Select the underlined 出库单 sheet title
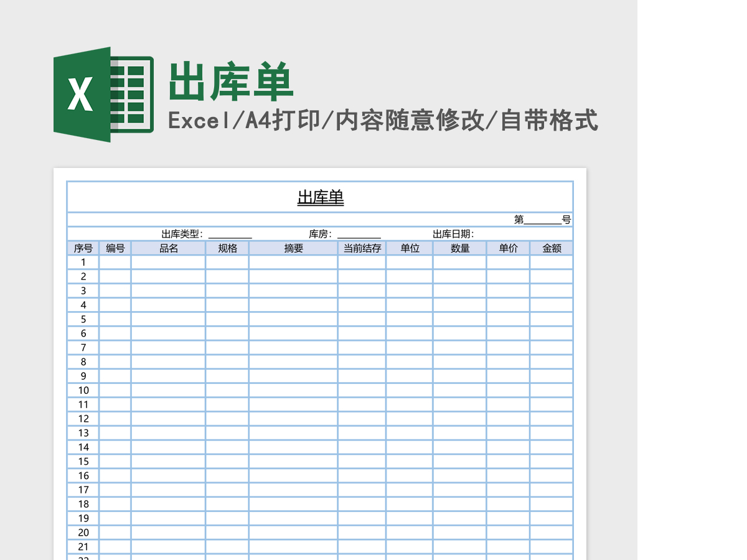Viewport: 747px width, 560px height. [x=321, y=198]
